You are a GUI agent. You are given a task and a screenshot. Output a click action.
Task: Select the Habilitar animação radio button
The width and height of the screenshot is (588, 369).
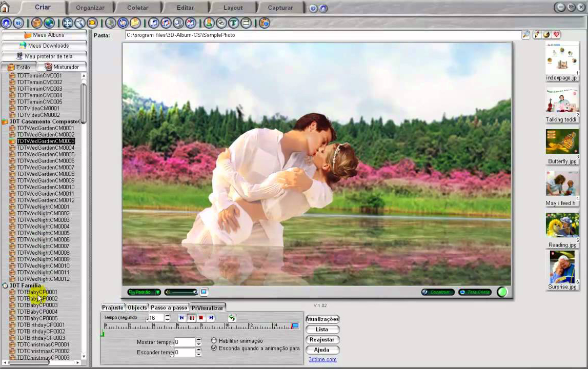[214, 340]
